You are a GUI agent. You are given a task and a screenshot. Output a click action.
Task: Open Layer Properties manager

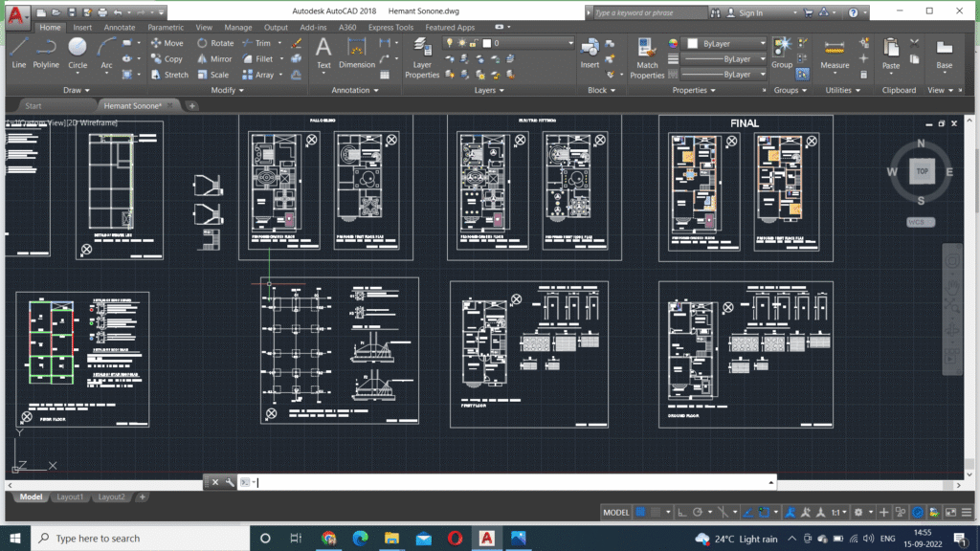pyautogui.click(x=422, y=57)
